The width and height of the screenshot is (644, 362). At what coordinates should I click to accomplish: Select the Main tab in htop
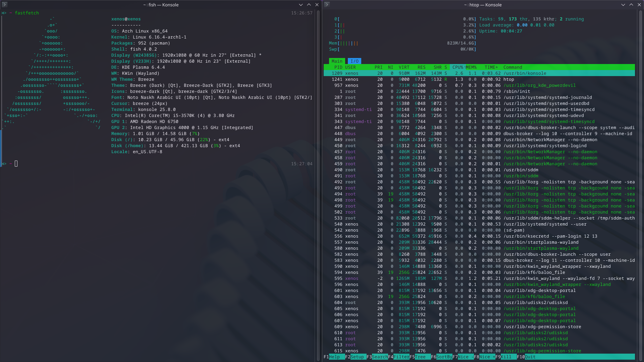pyautogui.click(x=337, y=61)
